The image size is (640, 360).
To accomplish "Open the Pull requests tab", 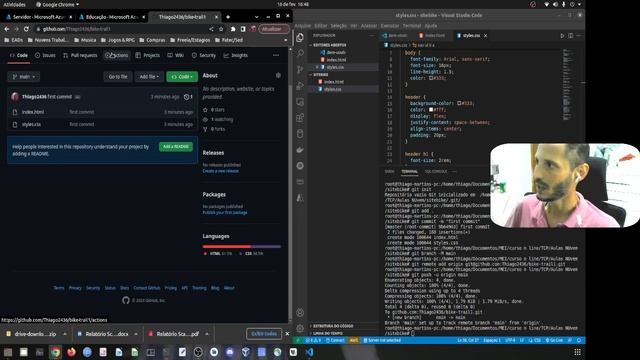I will coord(80,55).
